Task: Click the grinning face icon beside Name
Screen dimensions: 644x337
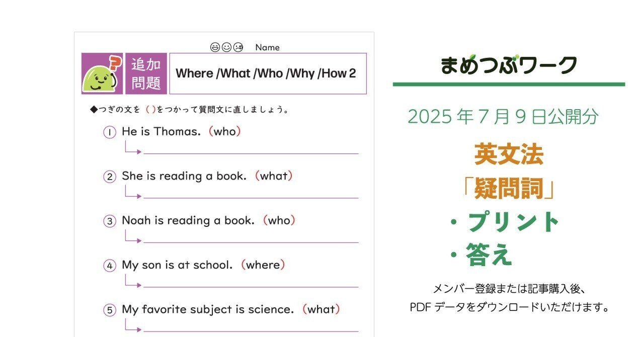Action: pos(215,47)
